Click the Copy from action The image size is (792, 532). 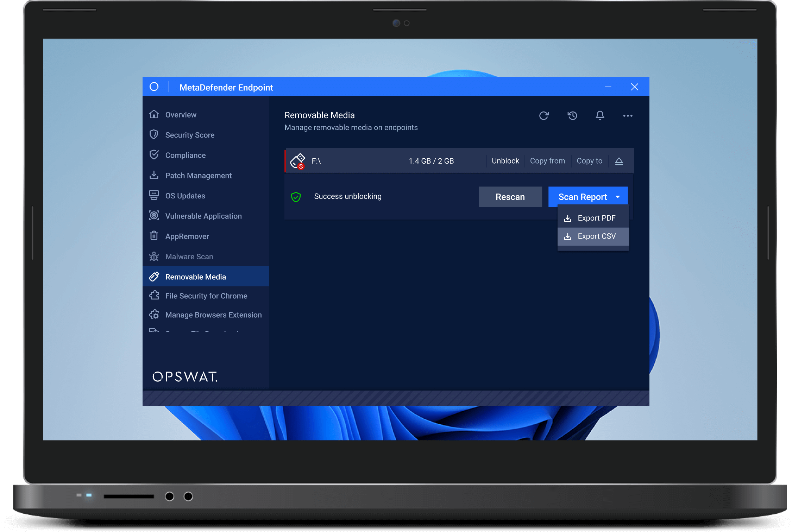(x=547, y=161)
